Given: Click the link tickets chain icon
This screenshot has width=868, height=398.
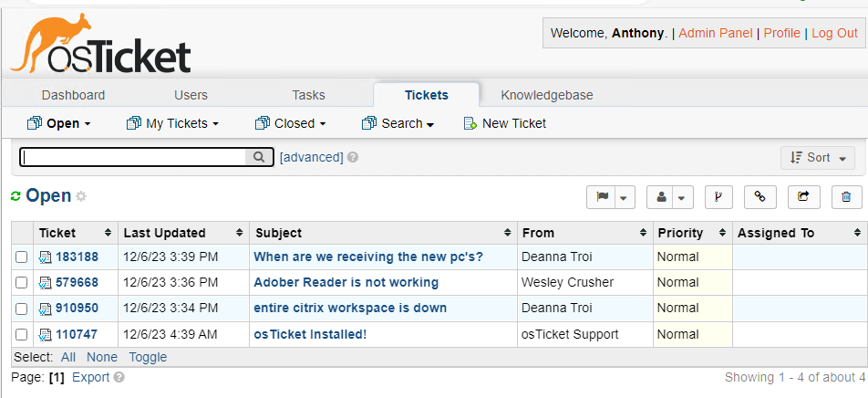Looking at the screenshot, I should [760, 196].
